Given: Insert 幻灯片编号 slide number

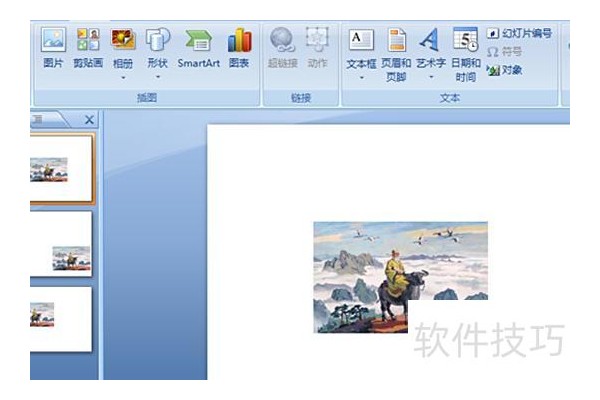Looking at the screenshot, I should pos(519,33).
